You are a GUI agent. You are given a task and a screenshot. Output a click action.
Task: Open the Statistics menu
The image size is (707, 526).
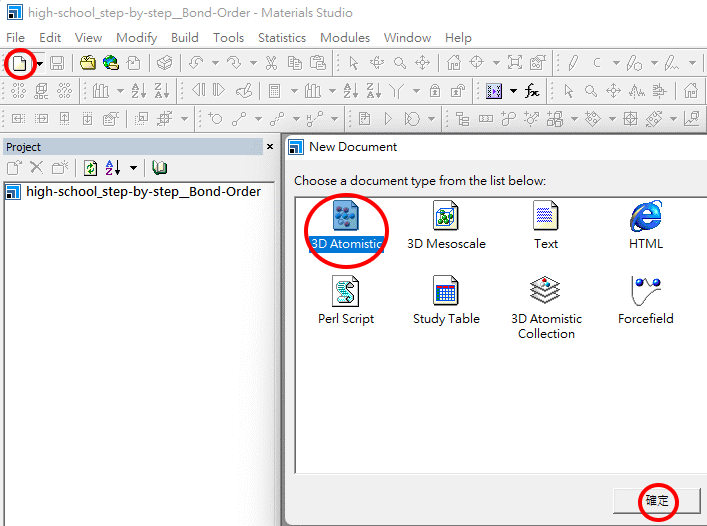coord(281,37)
